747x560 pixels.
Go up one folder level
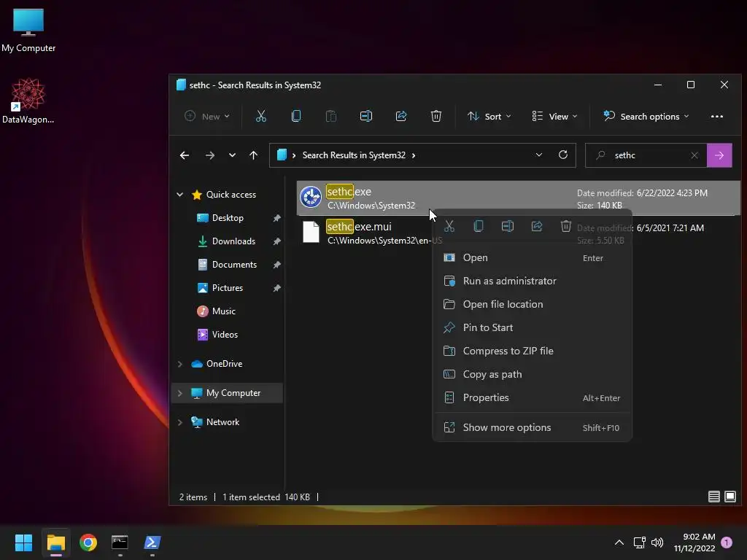tap(253, 155)
